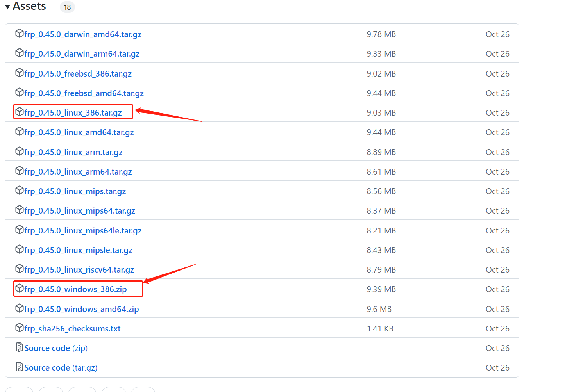Select the 9.78 MB size value
The height and width of the screenshot is (392, 583).
coord(381,34)
